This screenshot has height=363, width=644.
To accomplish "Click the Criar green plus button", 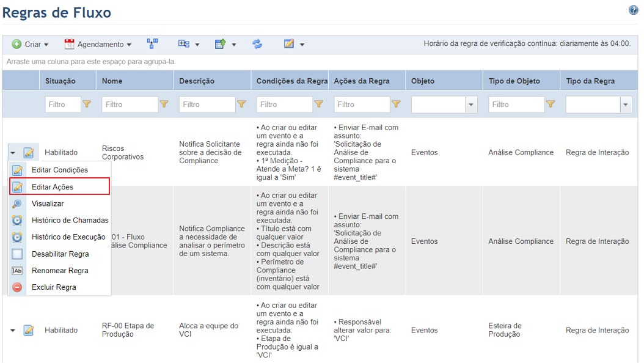I will (x=29, y=45).
